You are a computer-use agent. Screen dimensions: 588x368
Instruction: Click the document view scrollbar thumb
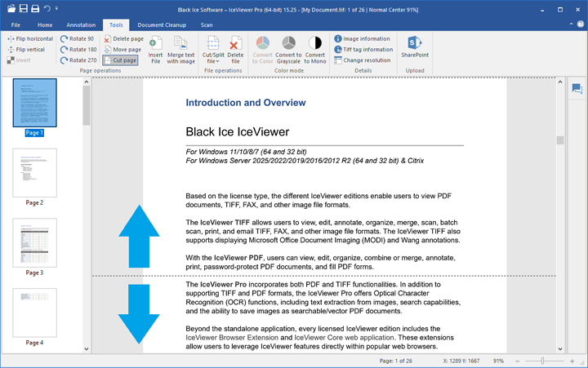click(560, 140)
